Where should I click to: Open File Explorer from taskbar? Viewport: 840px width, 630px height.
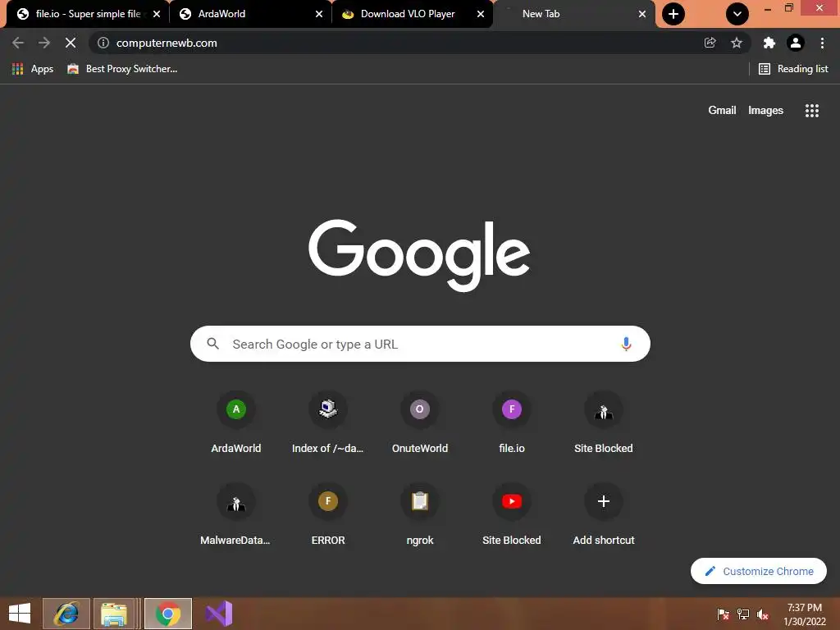point(113,614)
